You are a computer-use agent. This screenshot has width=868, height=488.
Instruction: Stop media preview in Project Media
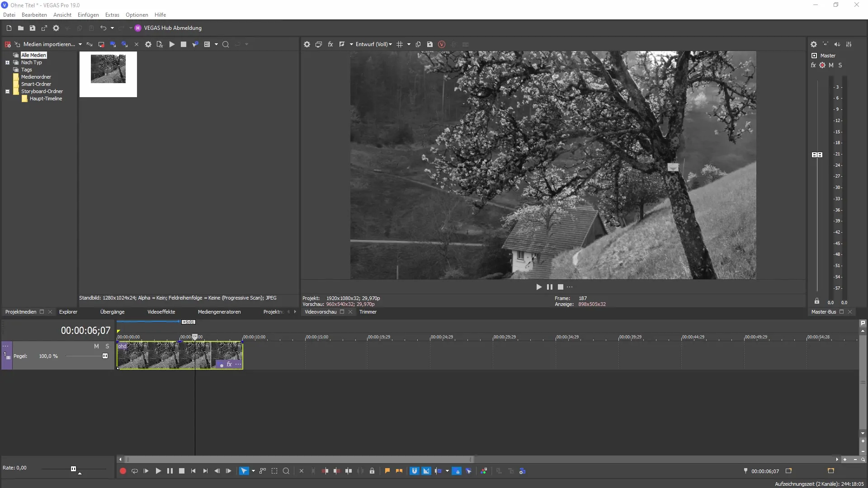183,44
